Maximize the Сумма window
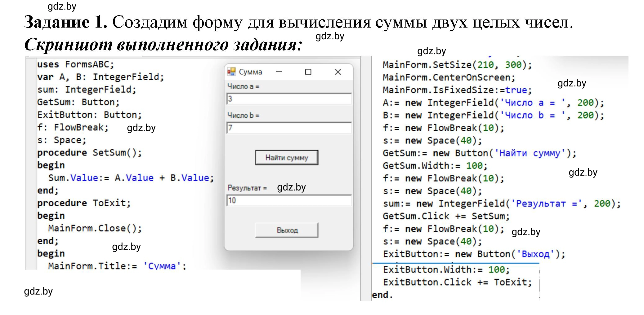The width and height of the screenshot is (644, 315). point(308,72)
